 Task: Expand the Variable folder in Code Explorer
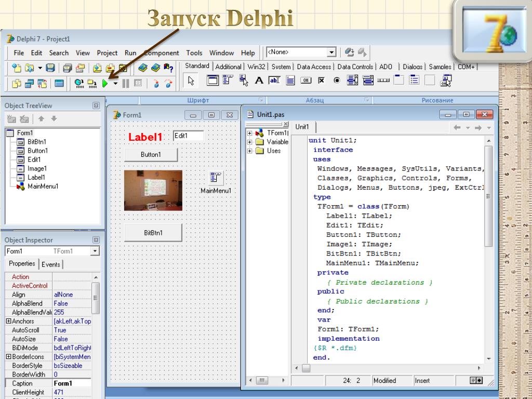(x=250, y=142)
